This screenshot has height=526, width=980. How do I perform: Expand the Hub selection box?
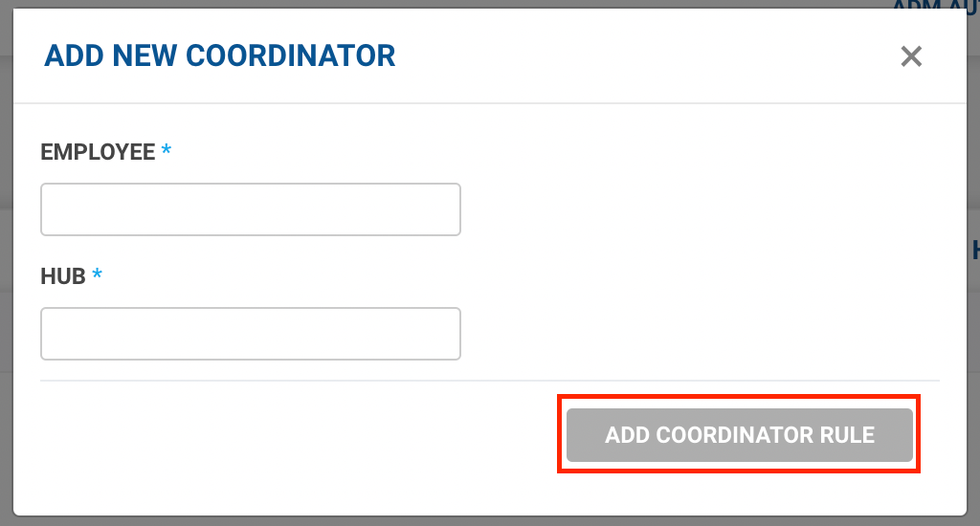[251, 334]
